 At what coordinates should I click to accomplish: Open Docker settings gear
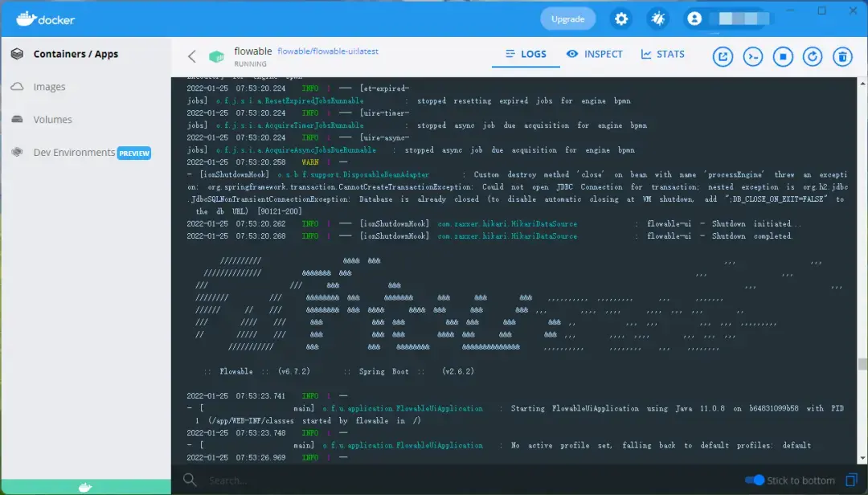tap(621, 18)
